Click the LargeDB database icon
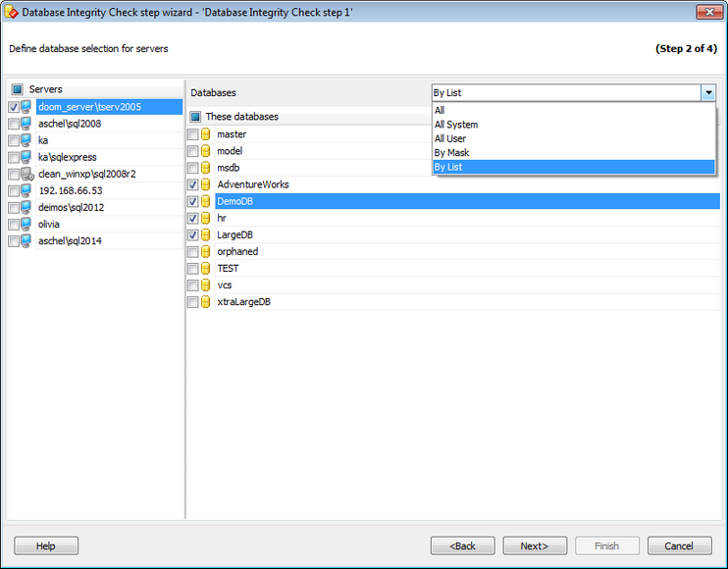The width and height of the screenshot is (728, 569). tap(206, 234)
